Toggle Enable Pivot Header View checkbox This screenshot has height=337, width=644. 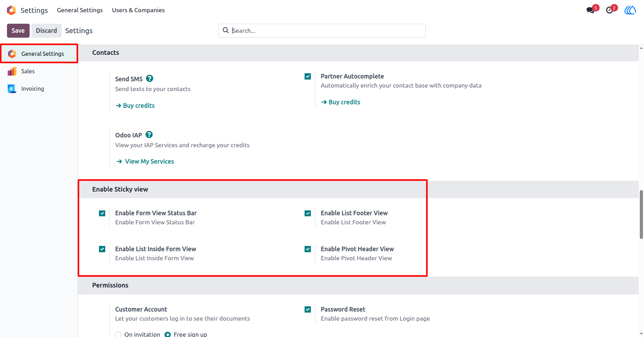[308, 249]
